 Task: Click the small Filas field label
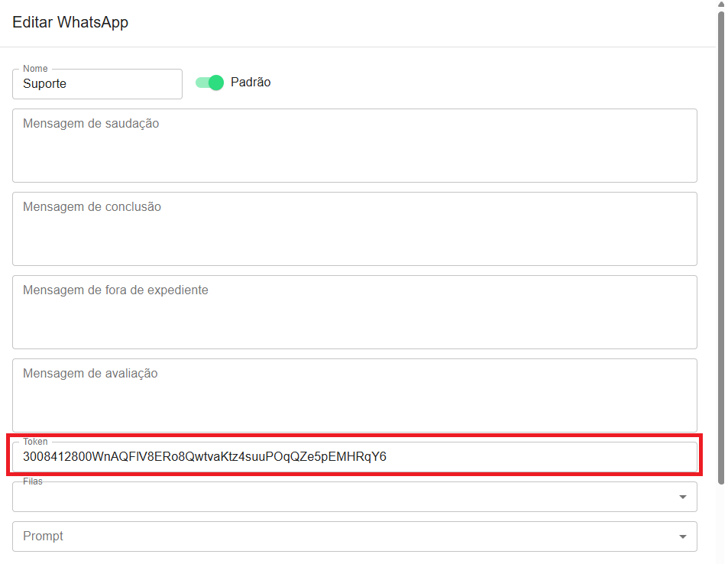tap(33, 482)
